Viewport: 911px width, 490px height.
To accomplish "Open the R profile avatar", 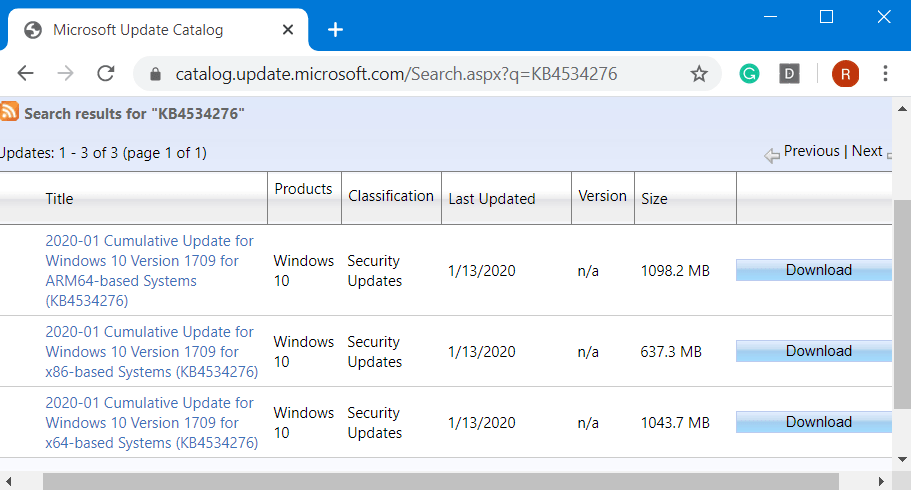I will pos(845,74).
